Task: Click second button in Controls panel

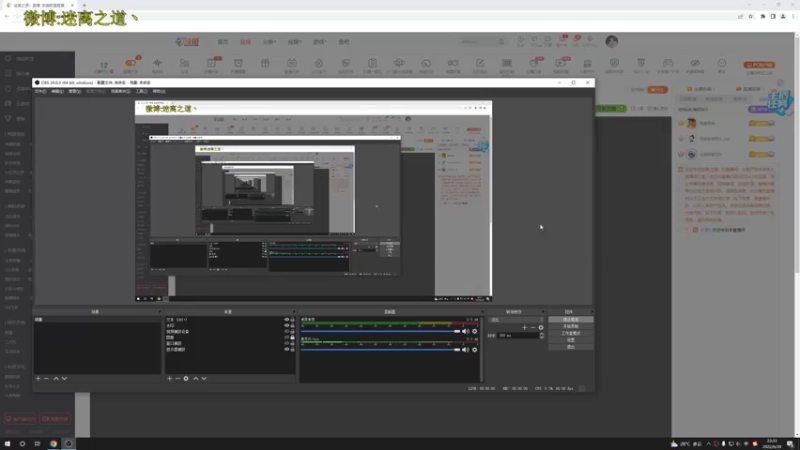Action: (570, 326)
